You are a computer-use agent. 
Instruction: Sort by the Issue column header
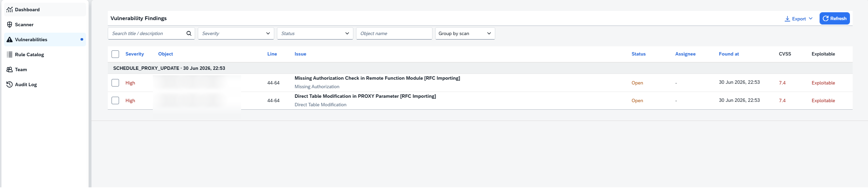pyautogui.click(x=300, y=54)
